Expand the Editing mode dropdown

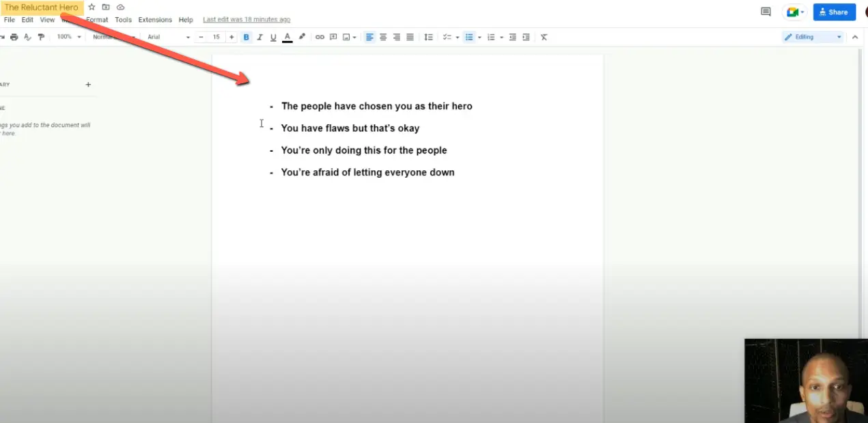point(813,37)
